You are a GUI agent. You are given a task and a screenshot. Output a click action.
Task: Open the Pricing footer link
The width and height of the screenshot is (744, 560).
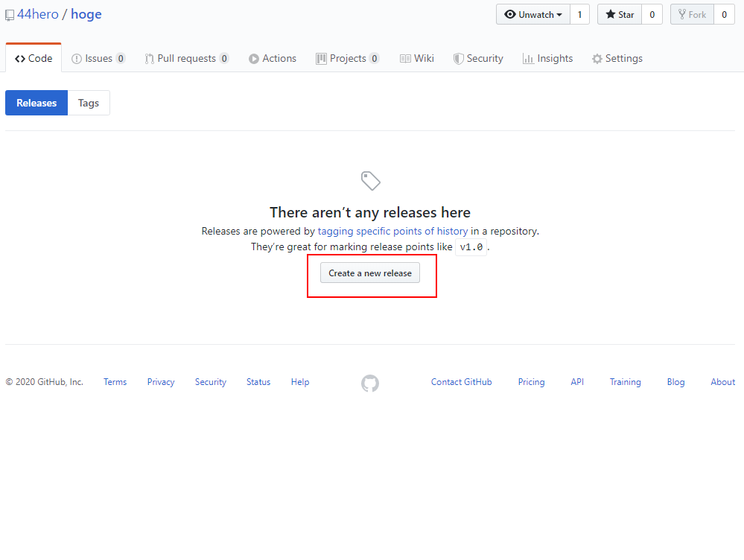coord(532,382)
